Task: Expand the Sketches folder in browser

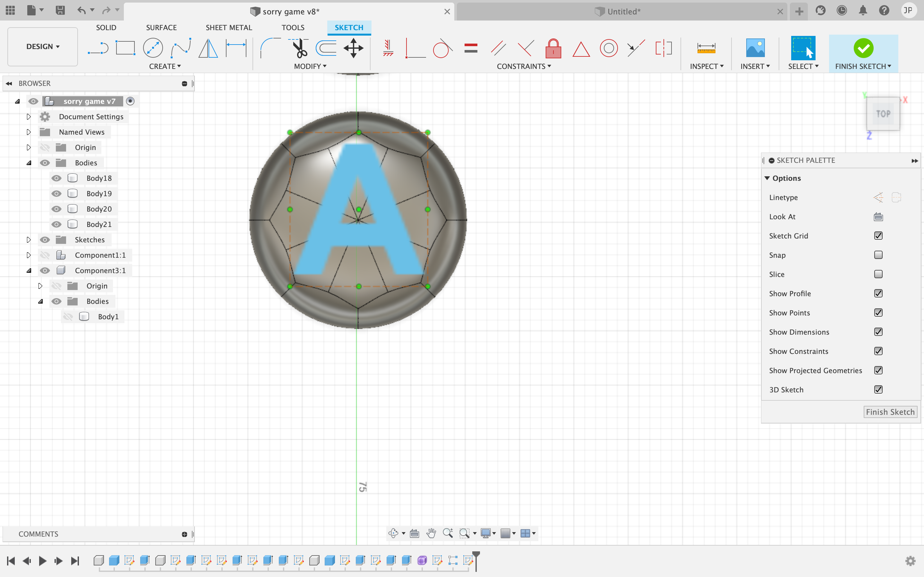Action: click(x=28, y=239)
